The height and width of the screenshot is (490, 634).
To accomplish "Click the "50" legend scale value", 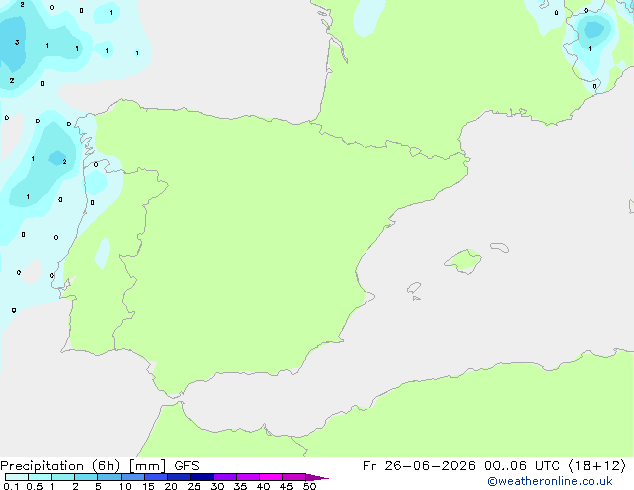I will point(309,486).
